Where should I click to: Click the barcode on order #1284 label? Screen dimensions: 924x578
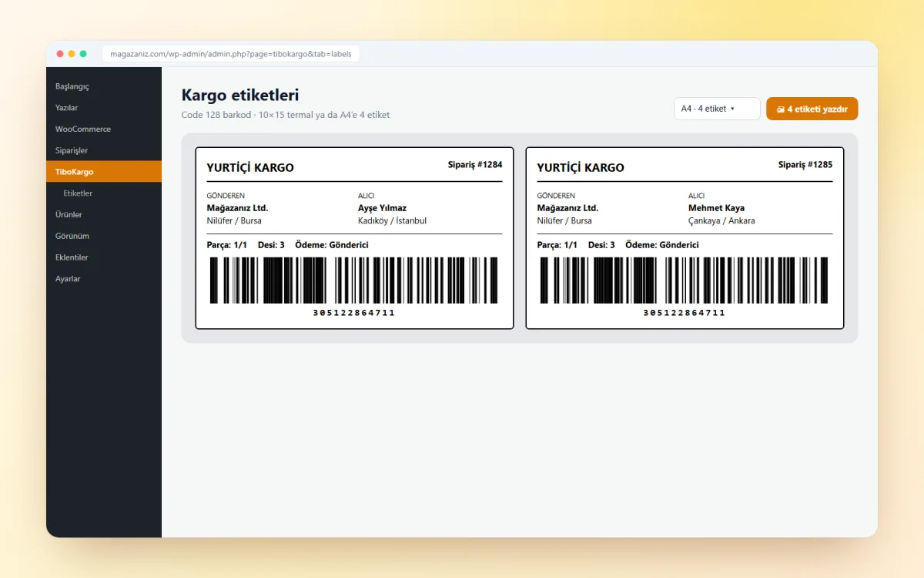tap(354, 280)
